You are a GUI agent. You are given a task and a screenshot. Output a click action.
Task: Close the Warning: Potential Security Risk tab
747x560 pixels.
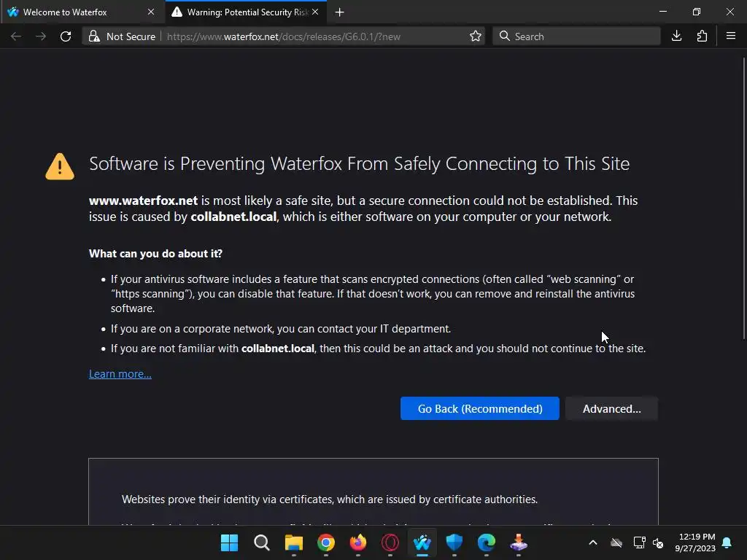click(x=315, y=12)
